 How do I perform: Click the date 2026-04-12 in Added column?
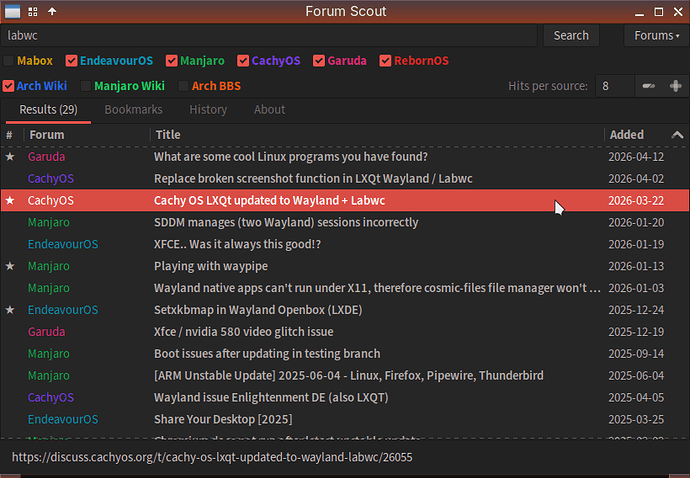(636, 157)
